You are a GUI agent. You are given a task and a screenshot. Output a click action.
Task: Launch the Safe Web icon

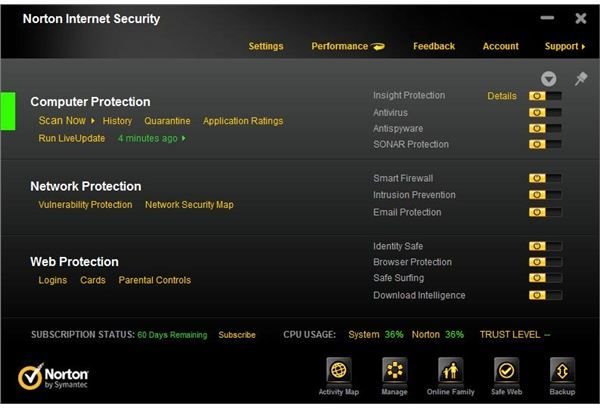[x=506, y=370]
